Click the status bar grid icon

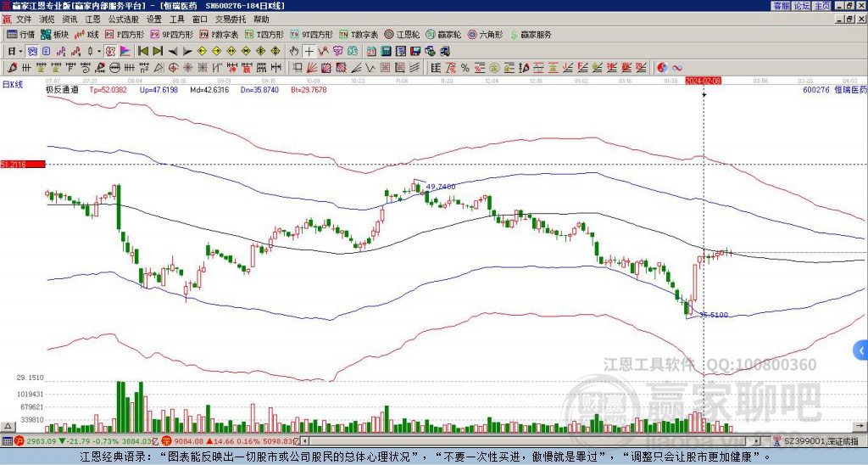7,441
